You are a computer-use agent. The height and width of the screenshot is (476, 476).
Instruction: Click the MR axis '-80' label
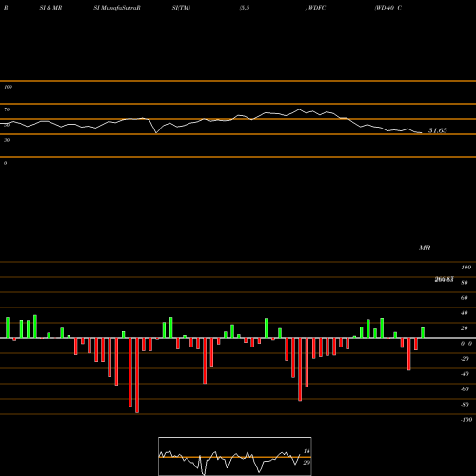(465, 405)
